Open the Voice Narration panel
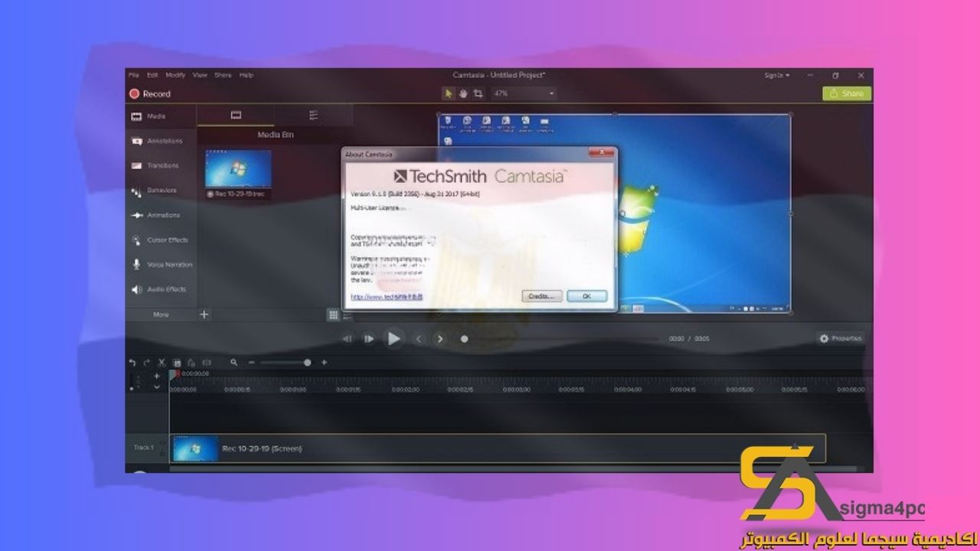This screenshot has height=551, width=980. 161,265
